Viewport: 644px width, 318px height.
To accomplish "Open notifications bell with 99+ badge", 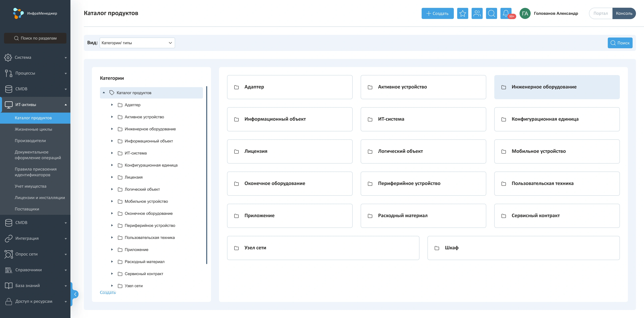I will [x=506, y=14].
